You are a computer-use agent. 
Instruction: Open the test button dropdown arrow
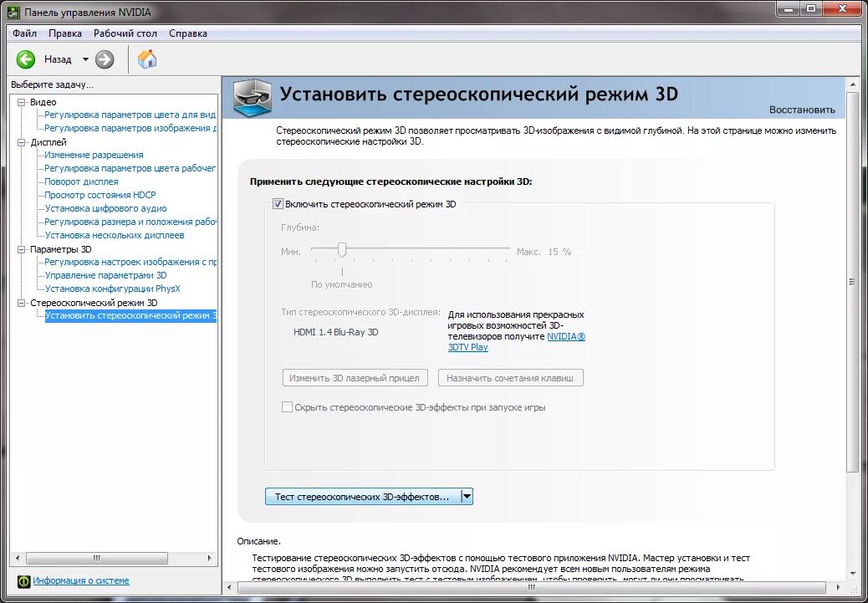(x=467, y=497)
